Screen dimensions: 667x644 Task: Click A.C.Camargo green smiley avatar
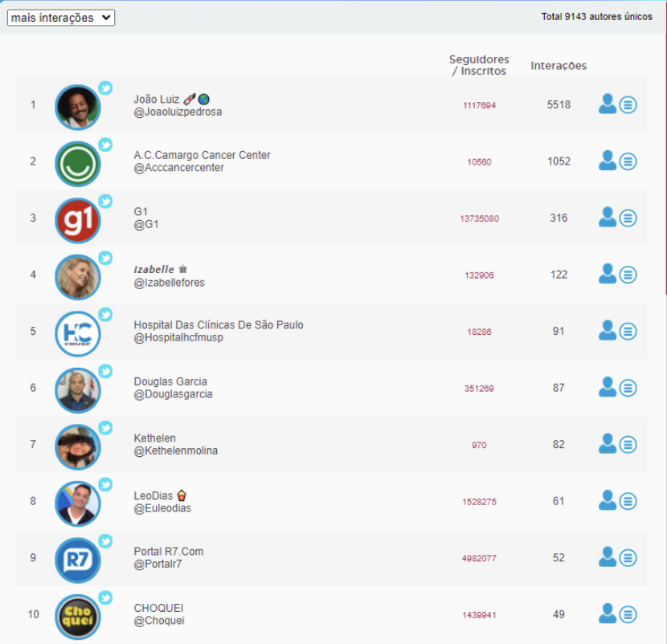pos(77,164)
